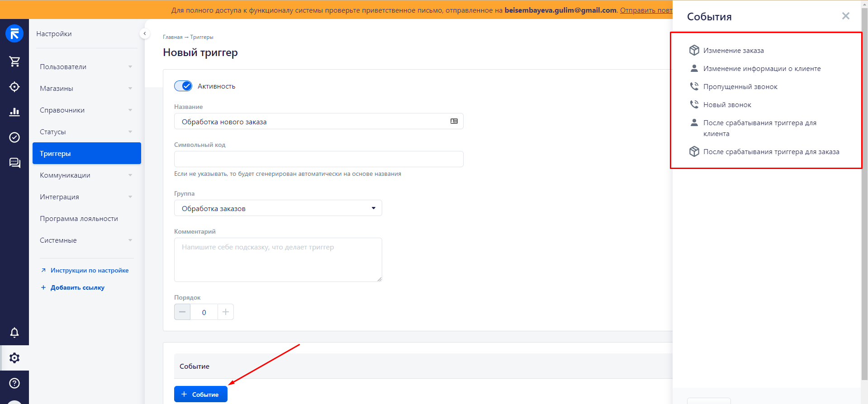Open the tasks checkmark icon

coord(14,137)
